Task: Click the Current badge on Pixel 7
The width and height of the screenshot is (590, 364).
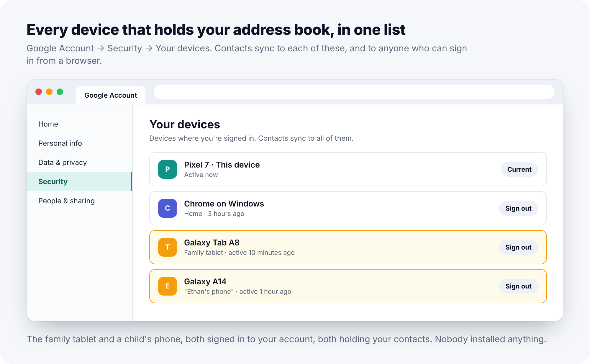Action: point(519,169)
